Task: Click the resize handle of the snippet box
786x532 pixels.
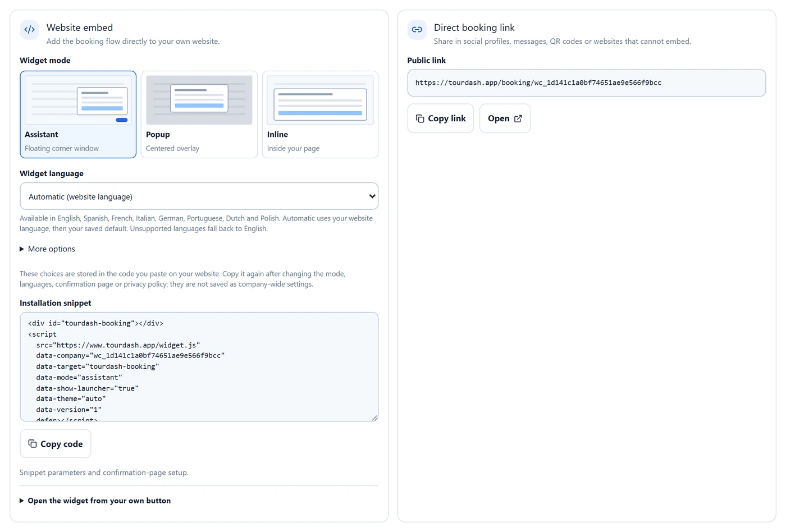Action: (x=374, y=418)
